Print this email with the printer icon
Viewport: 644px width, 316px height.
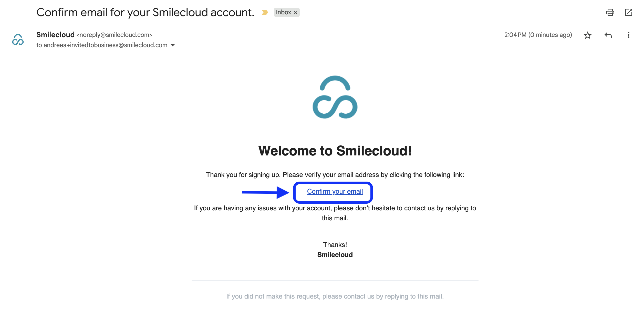click(610, 12)
